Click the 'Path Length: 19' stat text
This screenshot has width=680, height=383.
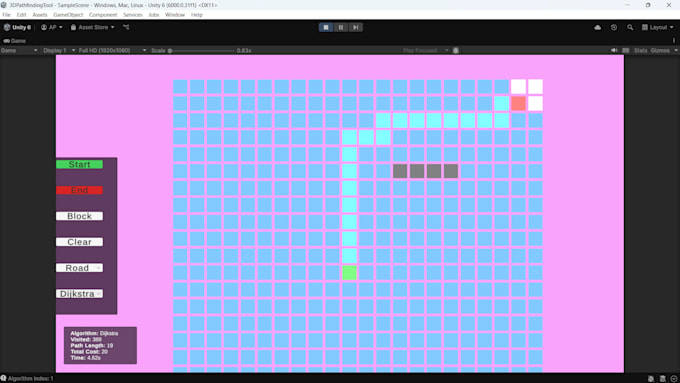92,346
